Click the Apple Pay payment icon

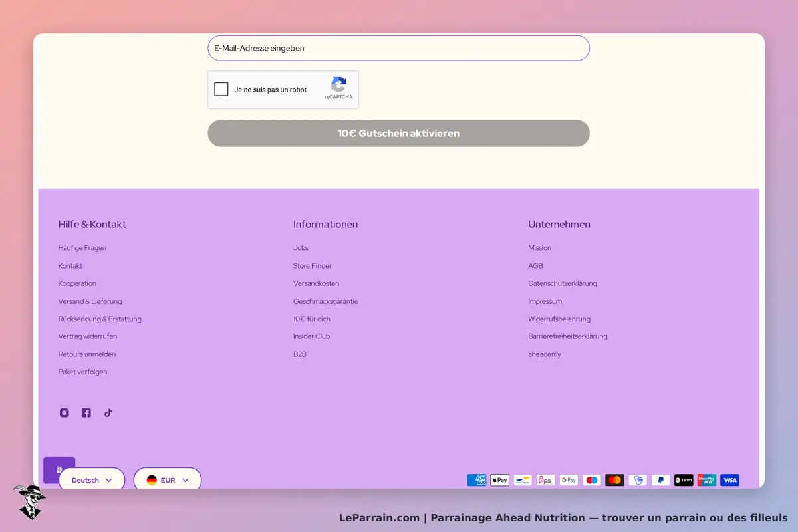(499, 480)
